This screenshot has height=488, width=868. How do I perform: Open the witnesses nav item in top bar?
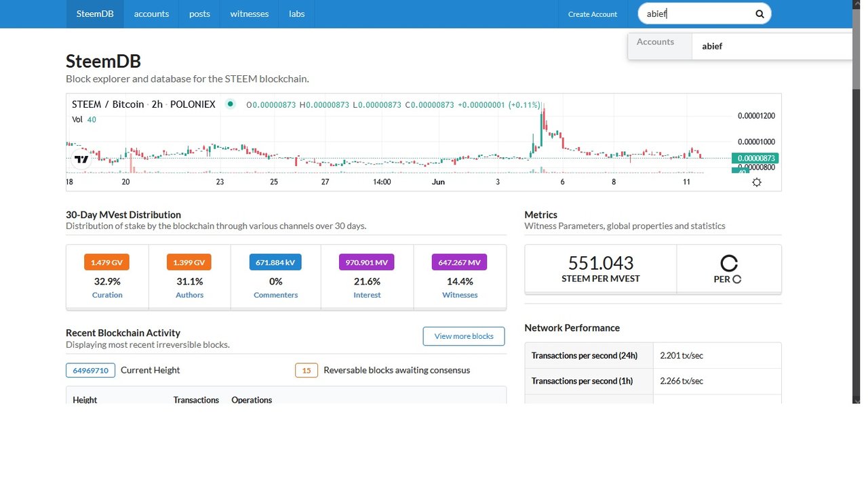(x=250, y=14)
